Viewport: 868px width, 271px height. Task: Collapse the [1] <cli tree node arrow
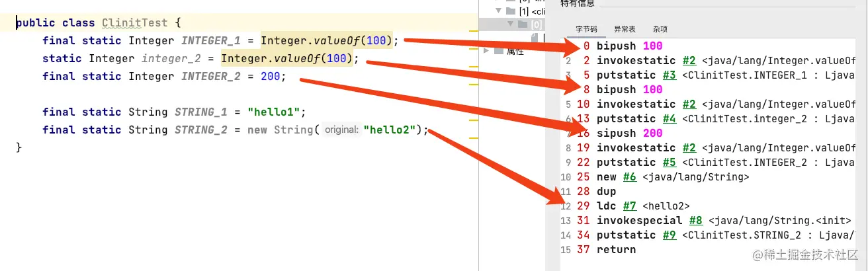498,11
